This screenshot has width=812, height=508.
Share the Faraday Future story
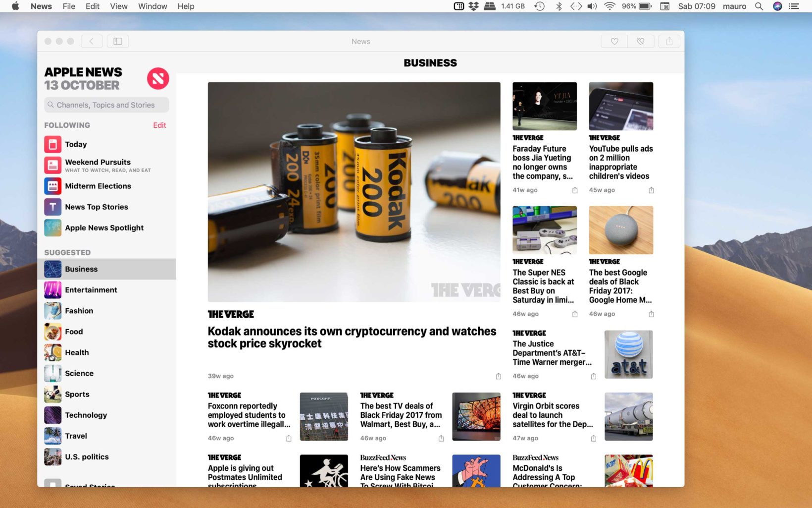575,190
